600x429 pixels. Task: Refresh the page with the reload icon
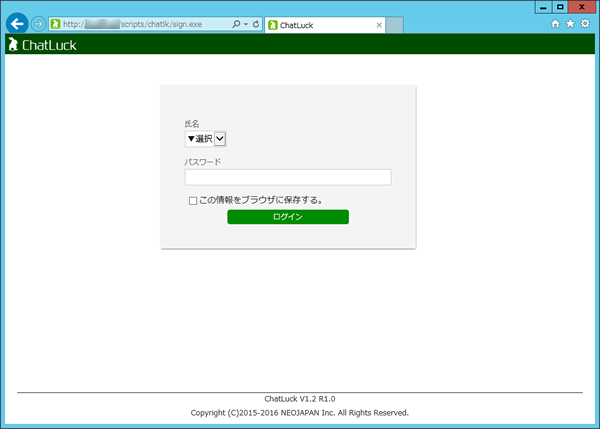(x=256, y=24)
